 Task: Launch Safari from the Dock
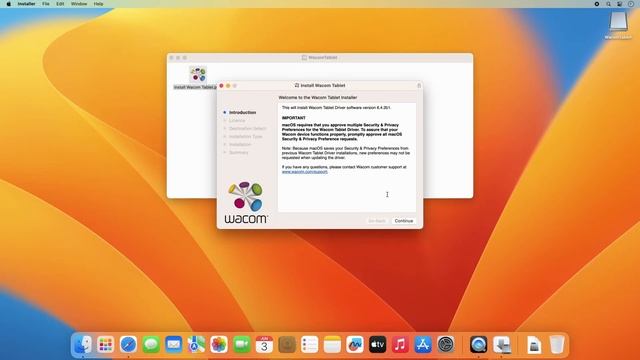[x=128, y=345]
